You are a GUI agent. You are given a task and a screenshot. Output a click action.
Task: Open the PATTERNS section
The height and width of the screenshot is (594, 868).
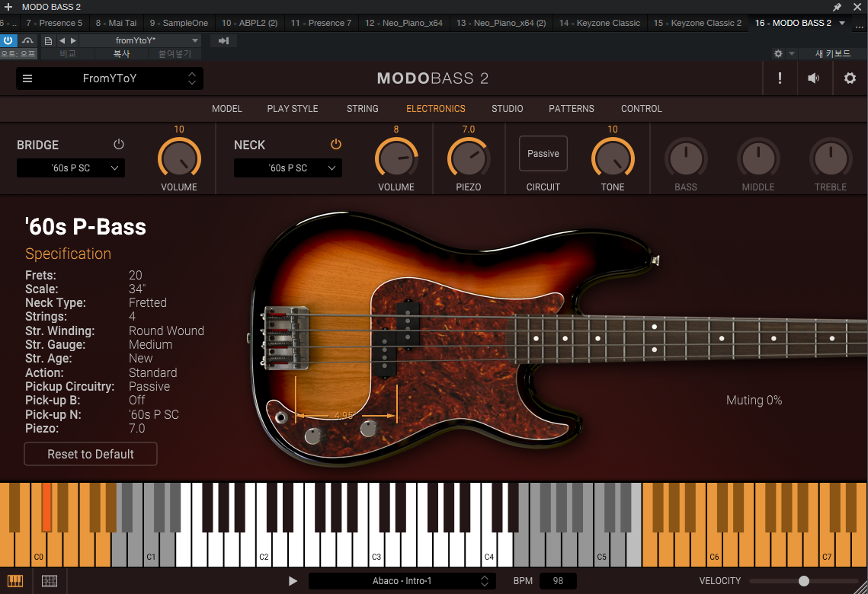coord(572,108)
